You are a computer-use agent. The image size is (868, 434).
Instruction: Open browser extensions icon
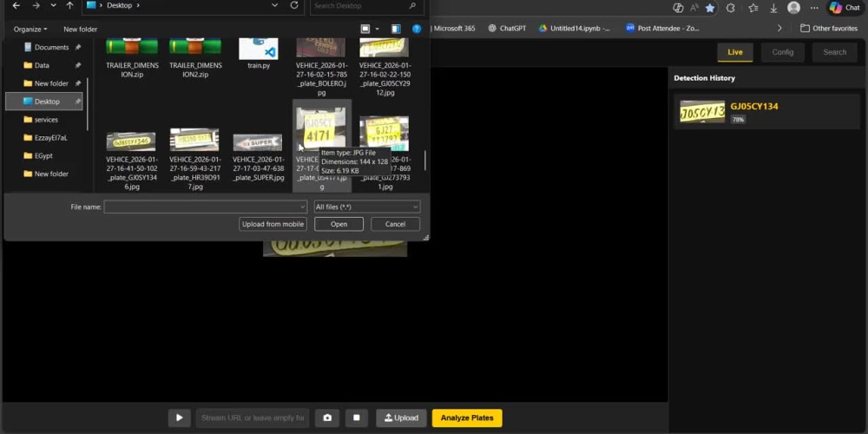pos(730,8)
